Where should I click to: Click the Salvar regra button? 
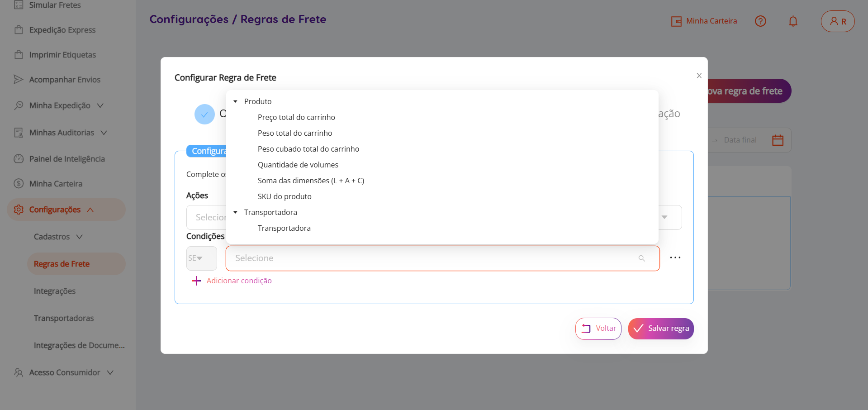coord(660,329)
